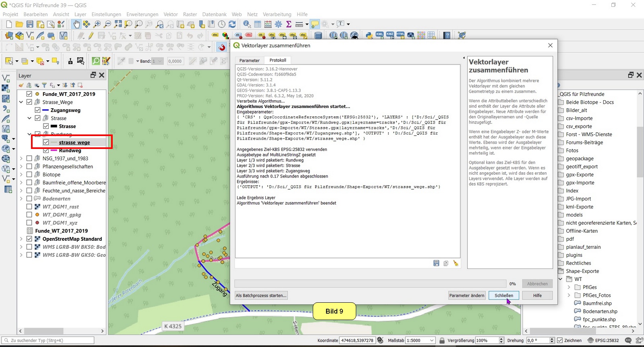Collapse the Strasse_Wege layer group

[x=21, y=102]
